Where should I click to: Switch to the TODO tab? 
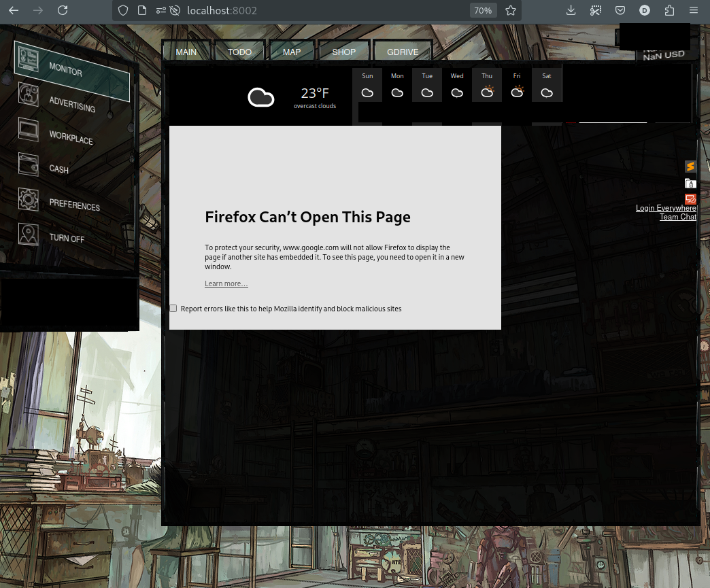coord(239,52)
